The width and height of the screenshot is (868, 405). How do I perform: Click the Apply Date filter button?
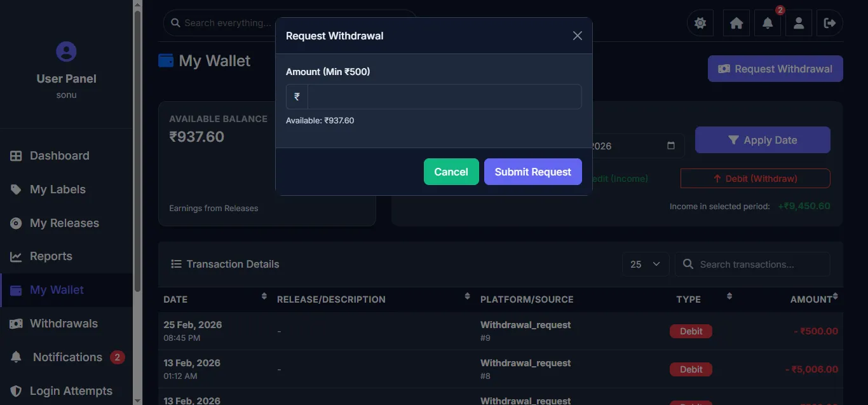click(763, 140)
